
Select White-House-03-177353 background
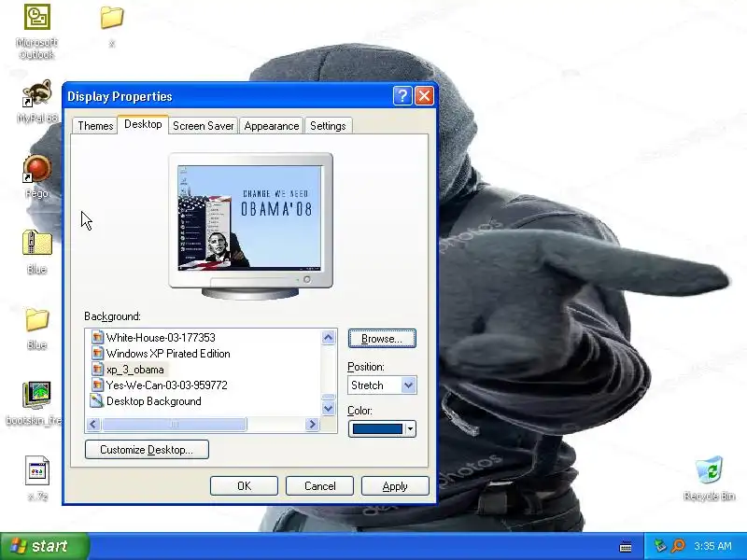click(x=161, y=338)
